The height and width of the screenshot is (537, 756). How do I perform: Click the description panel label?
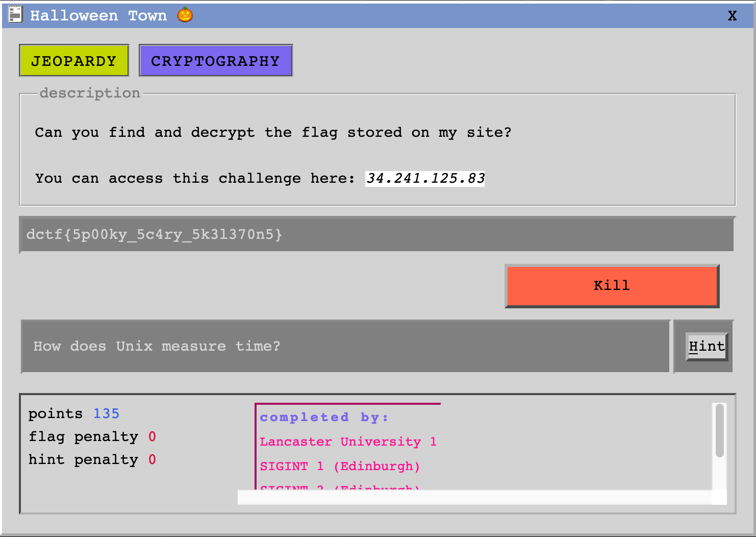pos(90,93)
